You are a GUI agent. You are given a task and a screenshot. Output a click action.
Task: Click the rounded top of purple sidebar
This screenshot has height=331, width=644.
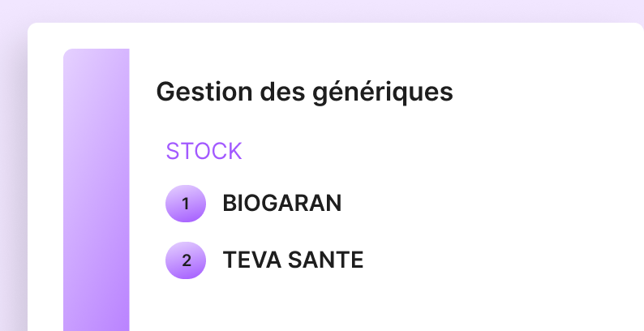97,55
